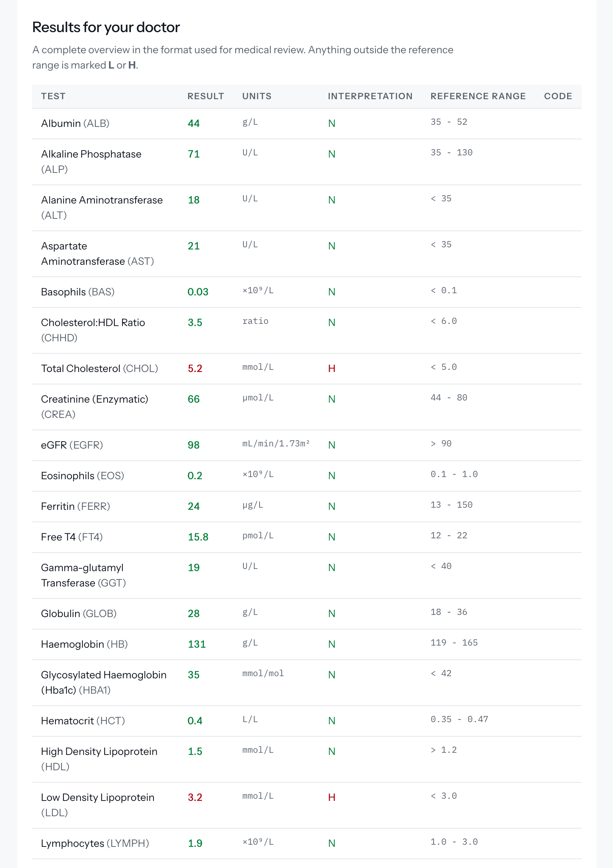Click the ALT result value 18

(x=194, y=200)
